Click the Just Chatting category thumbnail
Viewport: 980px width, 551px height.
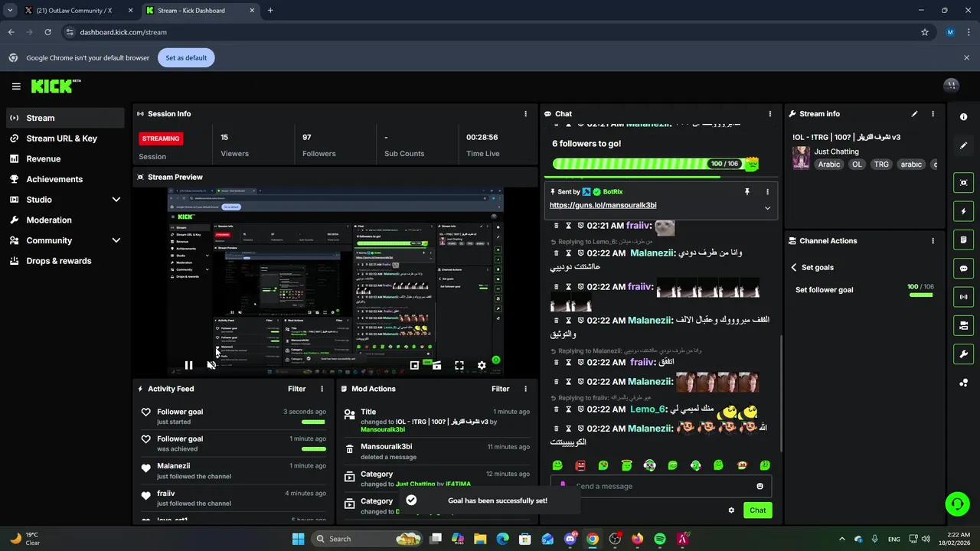[802, 158]
